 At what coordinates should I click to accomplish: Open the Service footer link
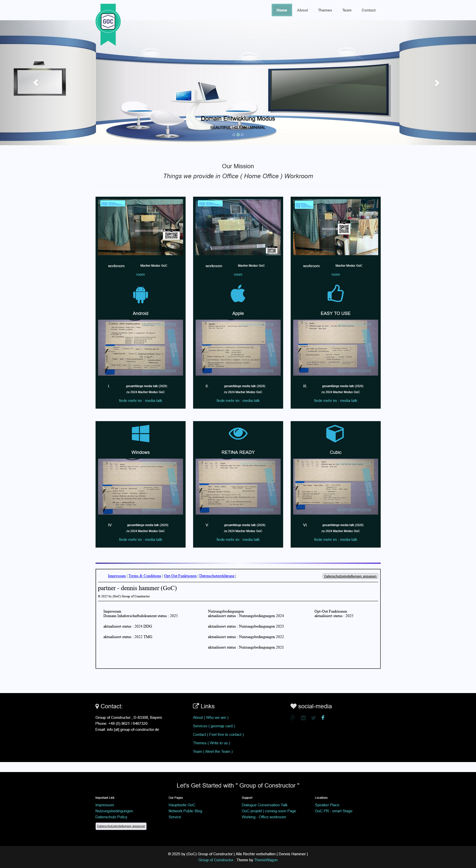(175, 817)
